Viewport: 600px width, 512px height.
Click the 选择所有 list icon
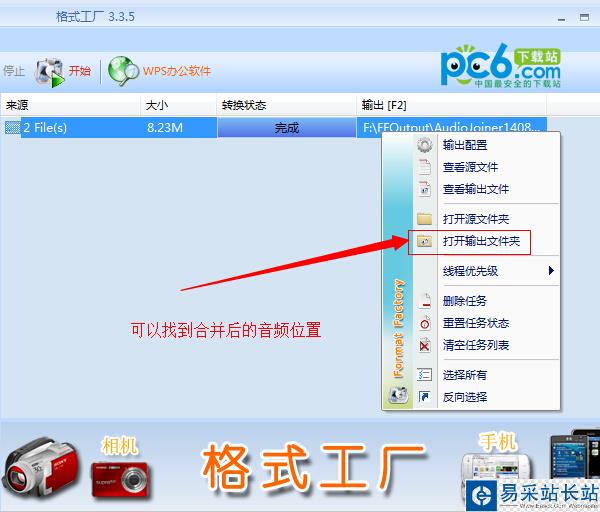425,375
